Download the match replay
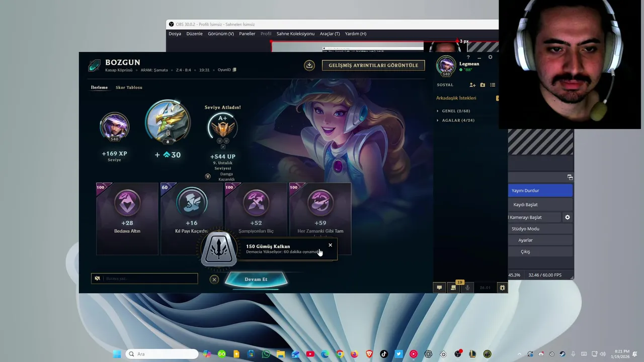Viewport: 644px width, 362px height. click(x=309, y=65)
